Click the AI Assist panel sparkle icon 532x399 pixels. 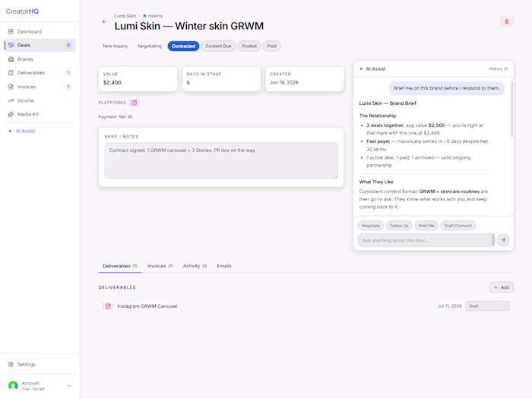(361, 69)
